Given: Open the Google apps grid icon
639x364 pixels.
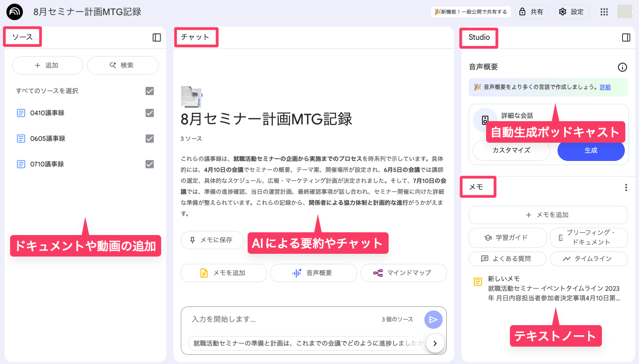Looking at the screenshot, I should (604, 12).
